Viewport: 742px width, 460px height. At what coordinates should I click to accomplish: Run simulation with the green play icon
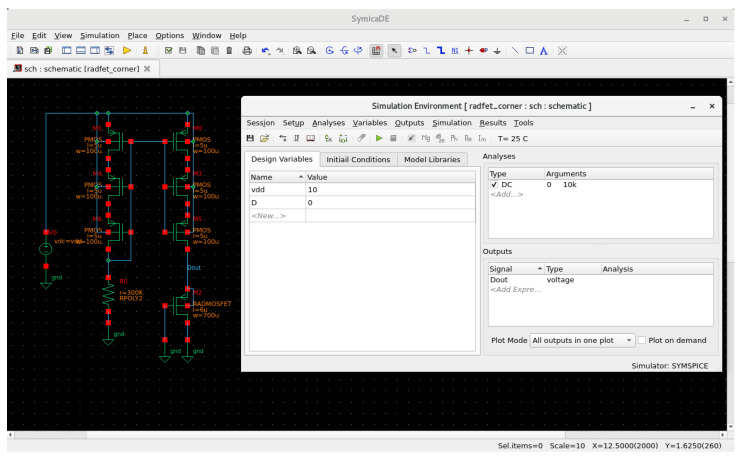[x=379, y=138]
